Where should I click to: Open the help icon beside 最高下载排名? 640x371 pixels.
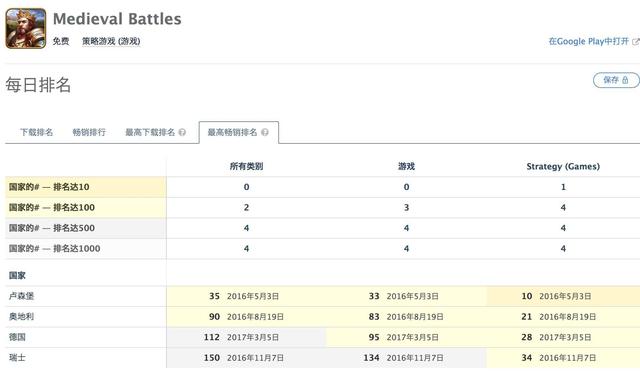tap(182, 132)
